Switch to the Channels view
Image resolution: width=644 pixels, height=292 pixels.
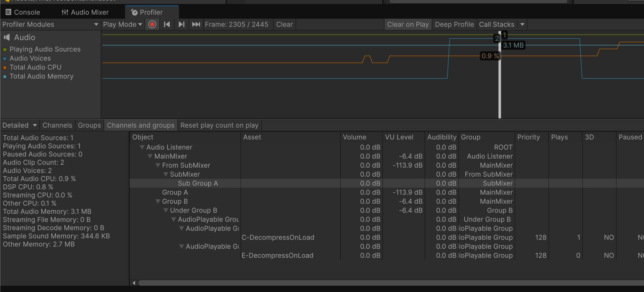click(57, 125)
